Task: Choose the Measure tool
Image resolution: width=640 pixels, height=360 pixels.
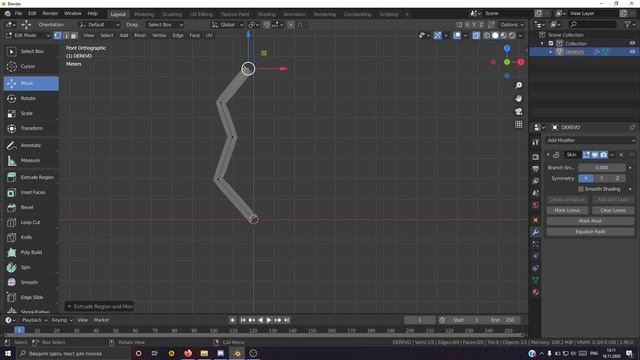Action: point(31,160)
